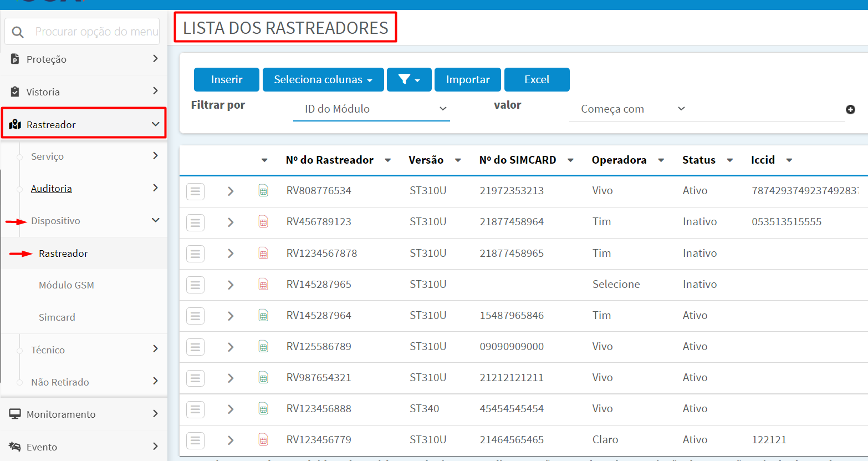Expand row details for RV145287964
This screenshot has width=868, height=461.
(x=231, y=316)
